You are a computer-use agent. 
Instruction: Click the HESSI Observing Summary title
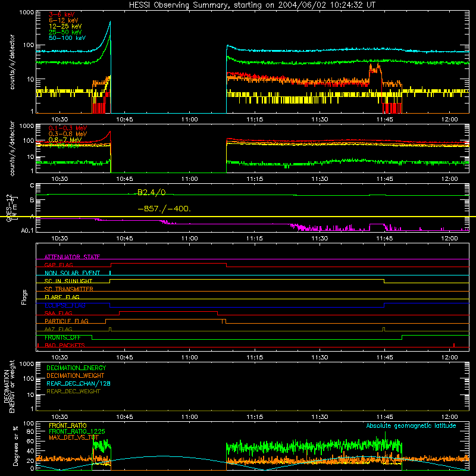(x=252, y=5)
